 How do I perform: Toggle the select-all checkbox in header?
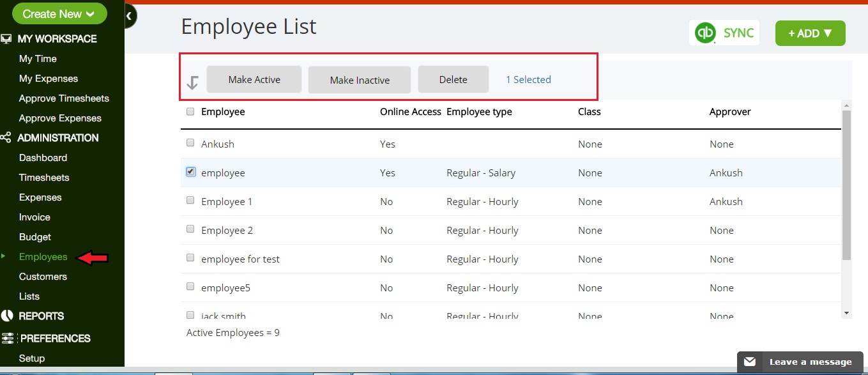click(190, 112)
